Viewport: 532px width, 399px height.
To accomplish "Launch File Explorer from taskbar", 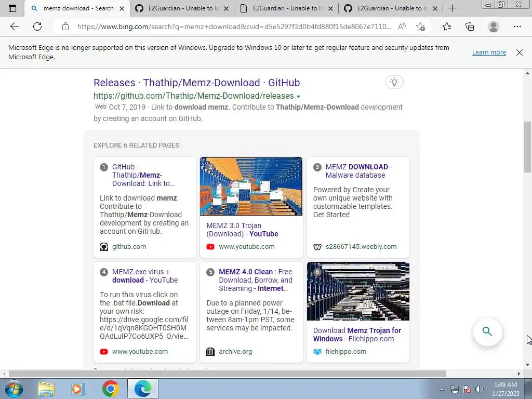I will (x=46, y=389).
